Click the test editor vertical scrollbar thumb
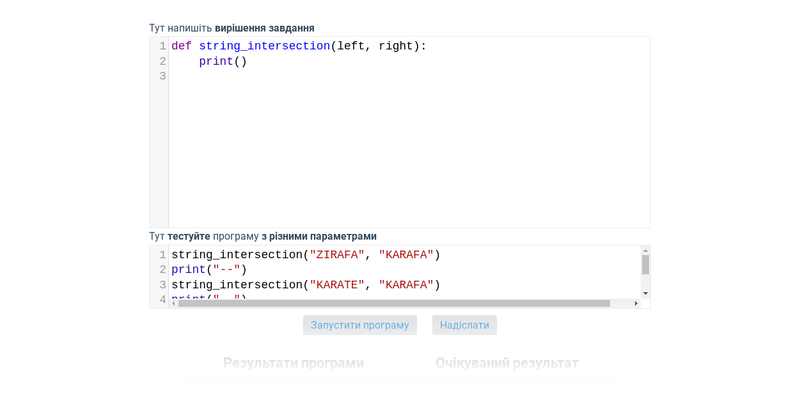 coord(645,265)
